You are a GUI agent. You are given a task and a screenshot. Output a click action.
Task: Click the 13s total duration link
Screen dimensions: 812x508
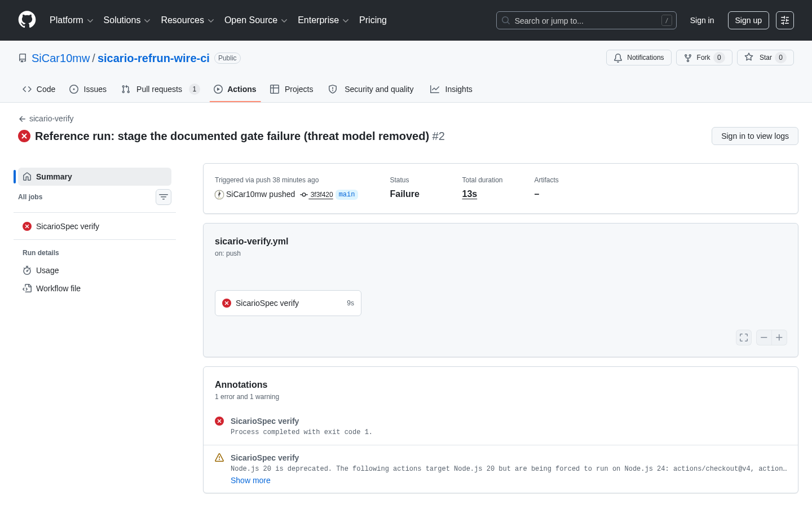click(x=470, y=194)
